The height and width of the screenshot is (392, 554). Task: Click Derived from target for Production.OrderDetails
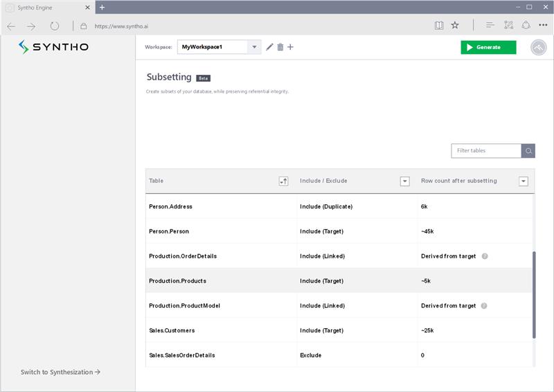pyautogui.click(x=448, y=256)
